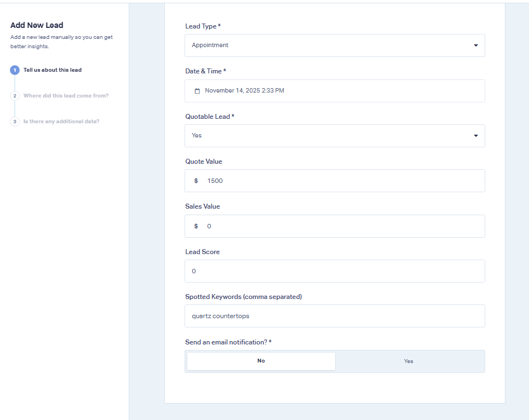Go to 'Tell us about this lead' step
The width and height of the screenshot is (529, 420).
click(53, 70)
